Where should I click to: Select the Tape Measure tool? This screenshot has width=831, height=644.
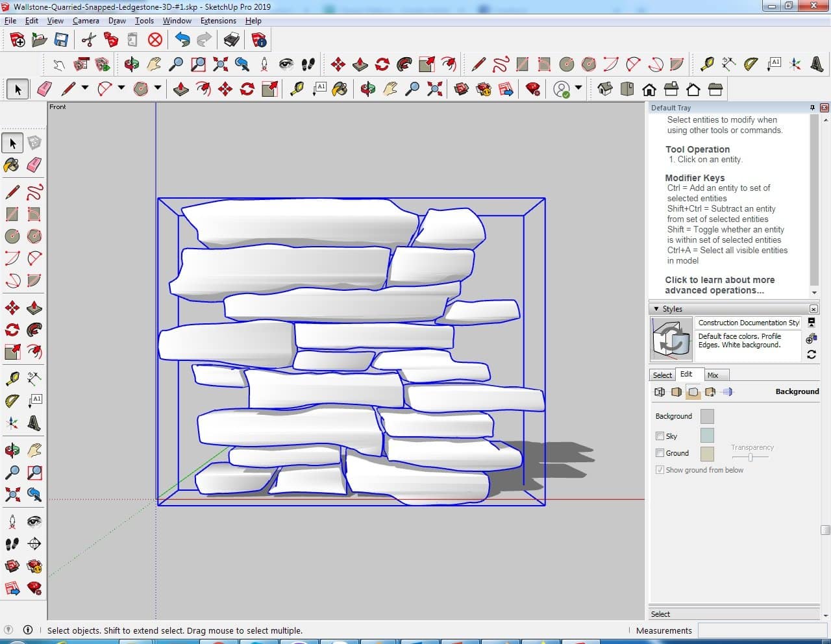[12, 378]
